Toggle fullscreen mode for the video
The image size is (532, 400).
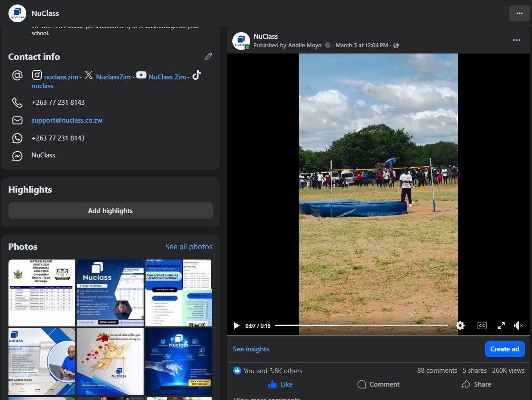click(501, 326)
